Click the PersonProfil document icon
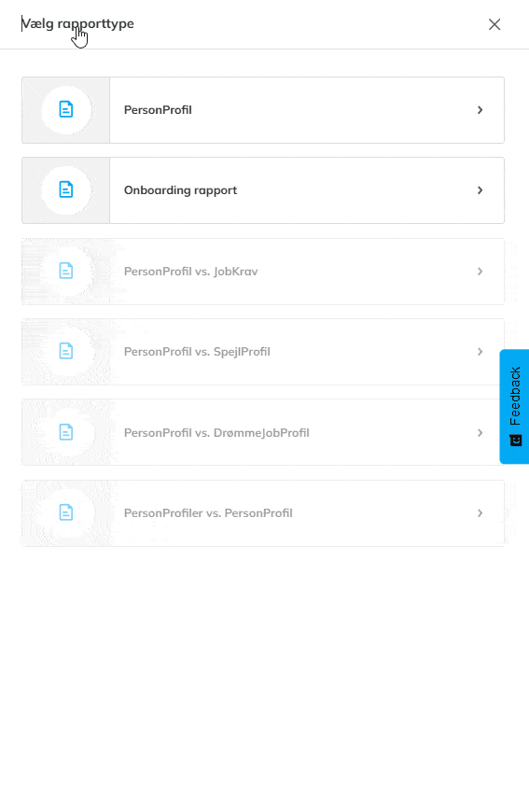This screenshot has width=529, height=812. click(x=65, y=110)
